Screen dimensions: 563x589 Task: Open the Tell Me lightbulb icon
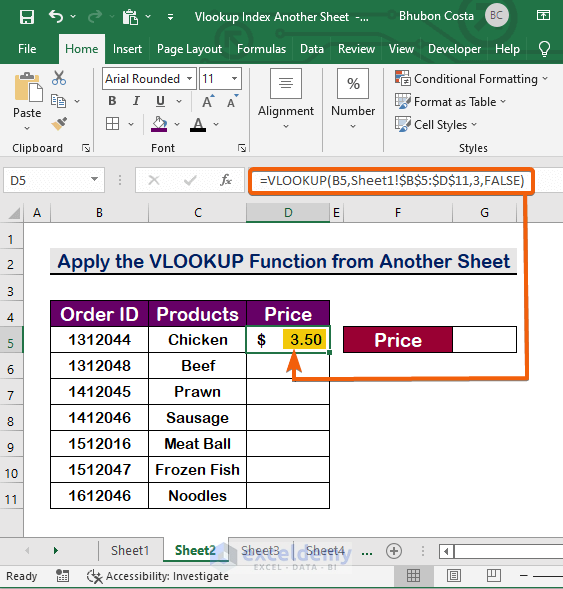point(544,49)
